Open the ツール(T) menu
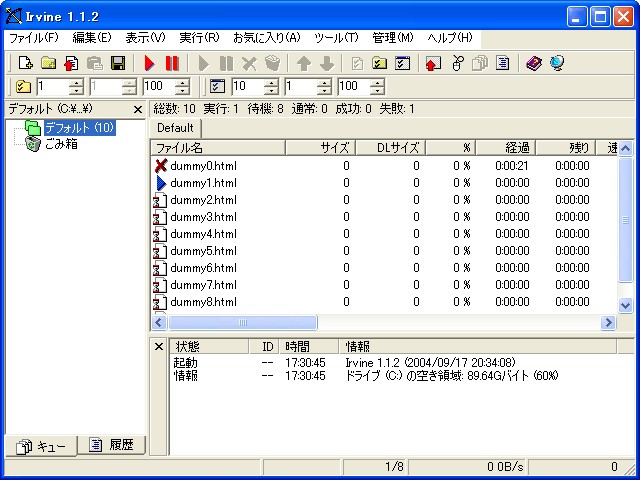Image resolution: width=640 pixels, height=480 pixels. [335, 38]
